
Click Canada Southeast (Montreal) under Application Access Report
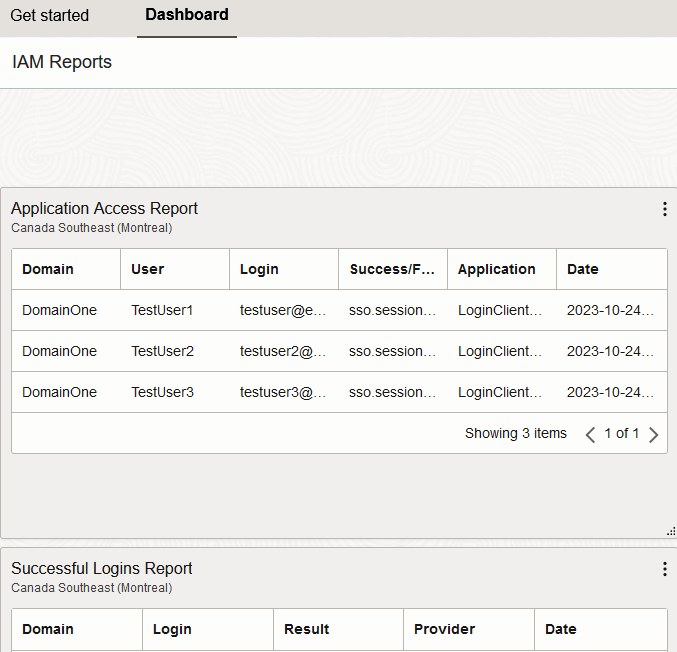pyautogui.click(x=92, y=228)
